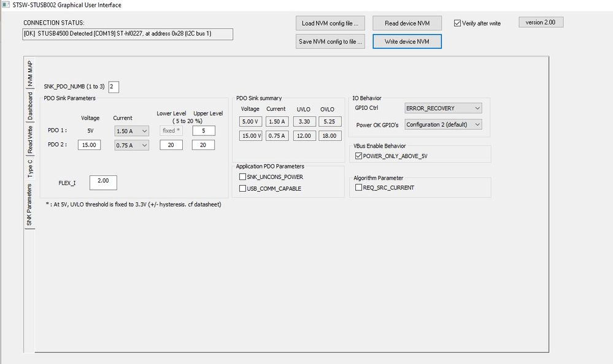Switch to NVM MAP tab

pyautogui.click(x=29, y=74)
